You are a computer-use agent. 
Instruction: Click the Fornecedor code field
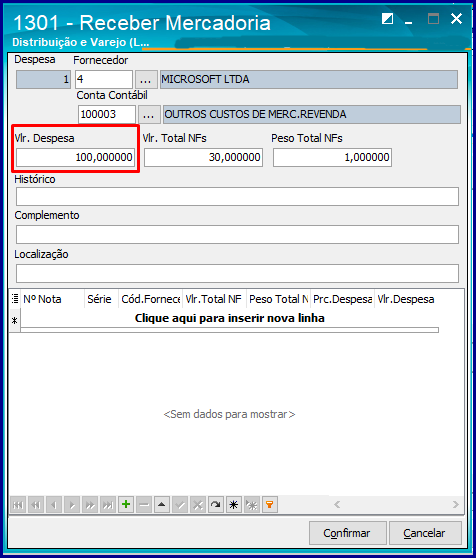104,79
